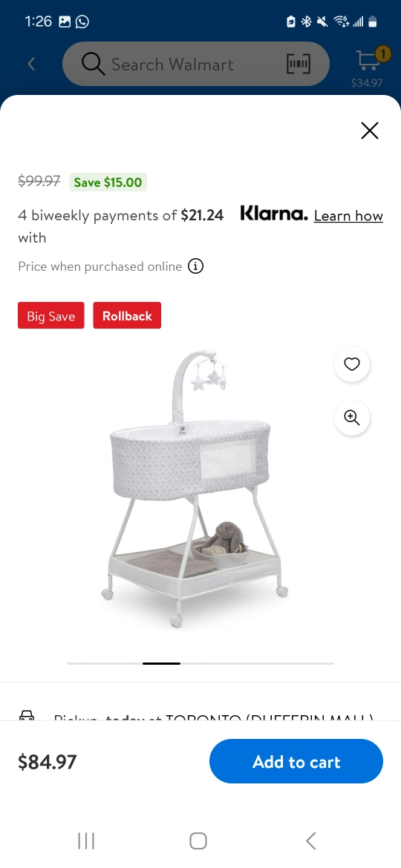
Task: Tap the Rollback badge
Action: pos(127,315)
